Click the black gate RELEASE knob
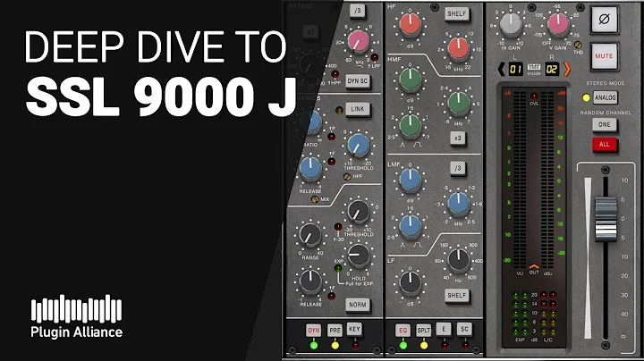 pyautogui.click(x=310, y=281)
